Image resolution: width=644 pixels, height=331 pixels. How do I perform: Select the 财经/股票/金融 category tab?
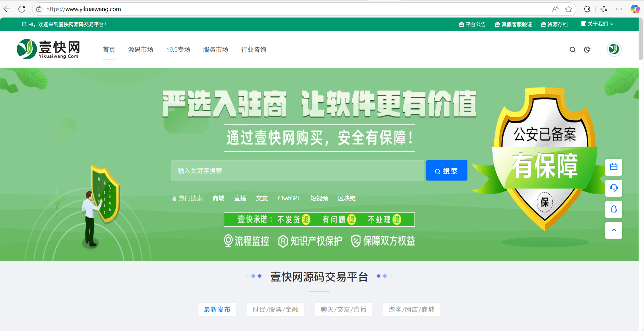click(x=276, y=309)
